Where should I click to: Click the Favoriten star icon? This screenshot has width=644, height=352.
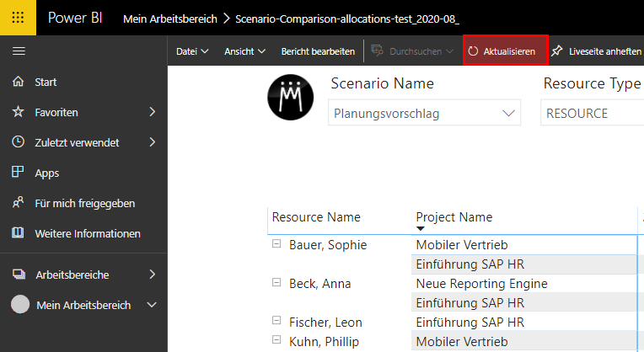point(18,112)
